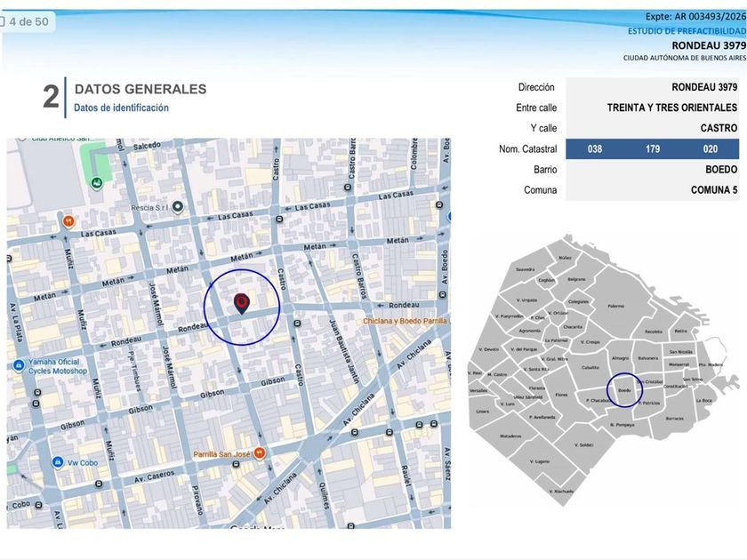Click the 'DATOS GENERALES' heading
747x560 pixels.
pyautogui.click(x=141, y=89)
